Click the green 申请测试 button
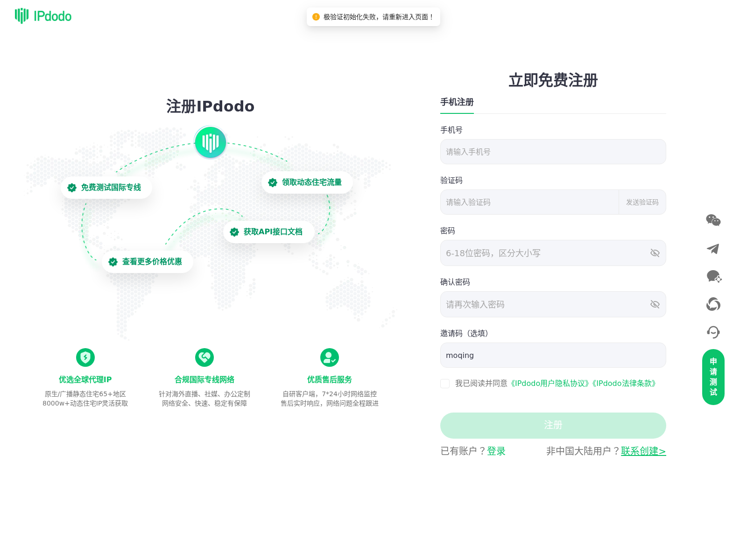Screen dimensions: 747x560 tap(713, 377)
